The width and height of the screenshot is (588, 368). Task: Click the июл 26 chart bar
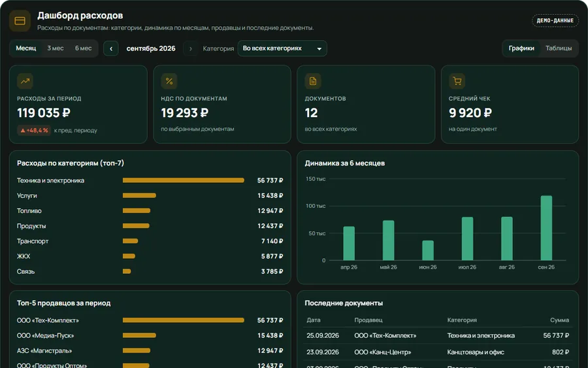click(x=467, y=239)
